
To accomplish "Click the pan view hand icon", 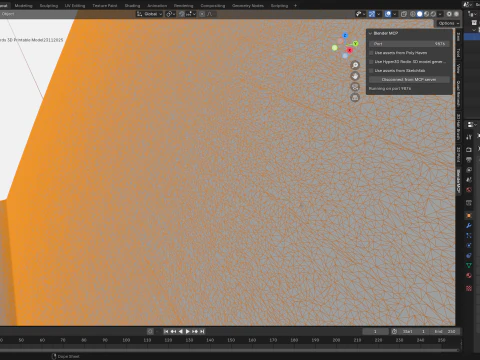I will click(355, 76).
